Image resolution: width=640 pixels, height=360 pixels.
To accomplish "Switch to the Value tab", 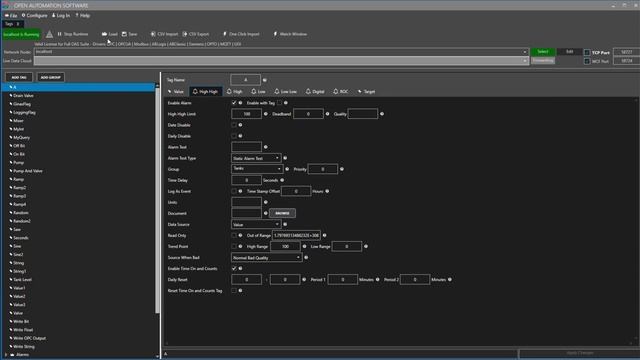I will pos(176,91).
